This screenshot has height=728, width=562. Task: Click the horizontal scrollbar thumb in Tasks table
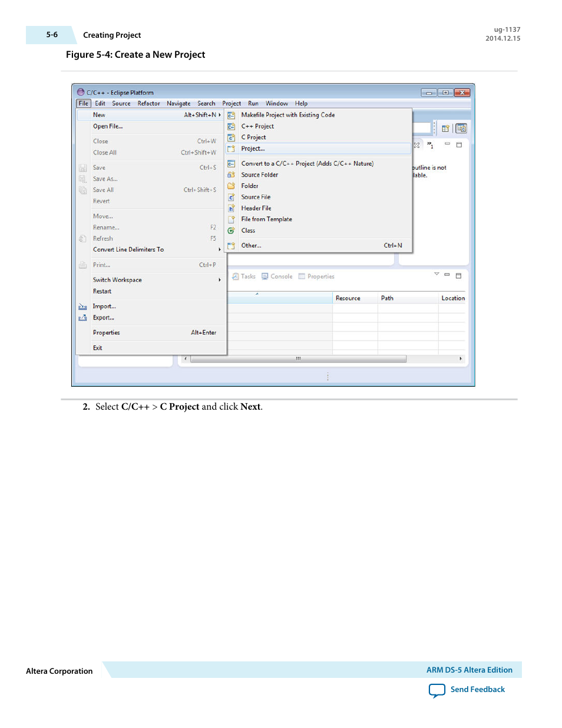tap(298, 359)
